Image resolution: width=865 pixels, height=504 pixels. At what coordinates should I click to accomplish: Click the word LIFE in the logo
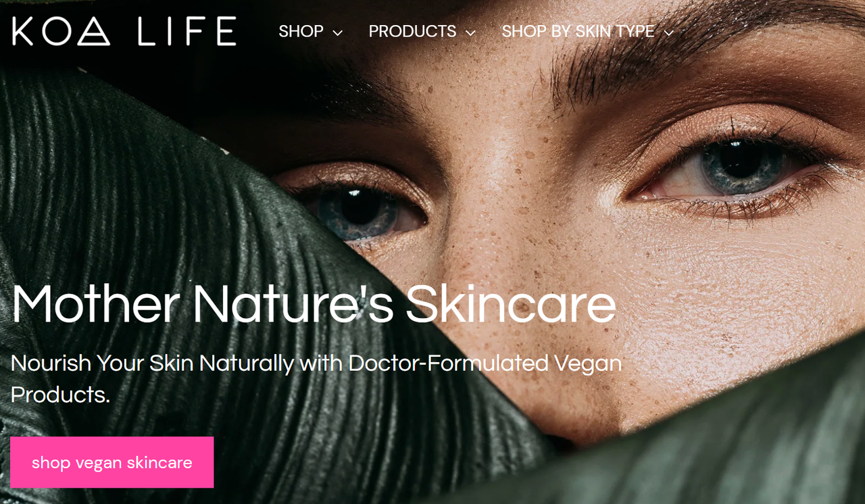point(187,32)
